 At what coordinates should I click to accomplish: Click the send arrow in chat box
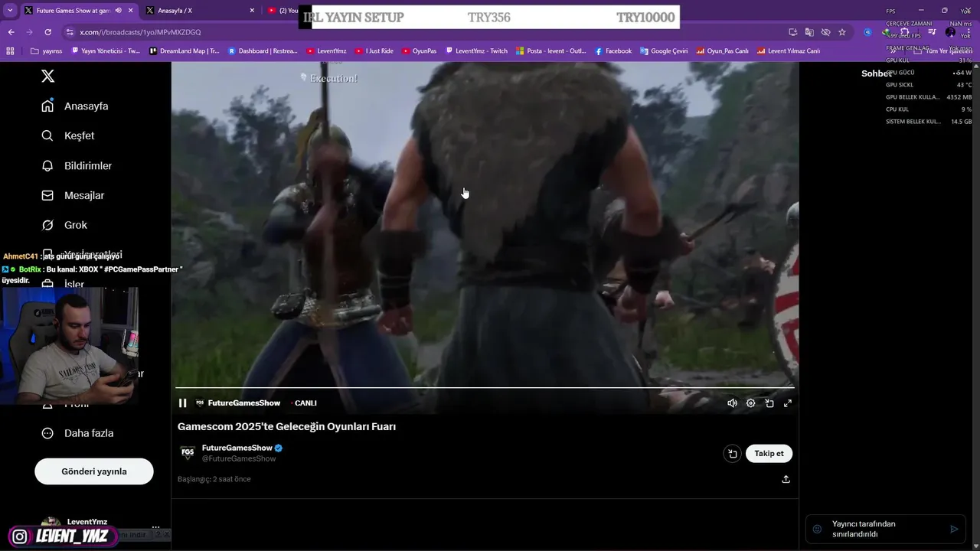[x=954, y=529]
